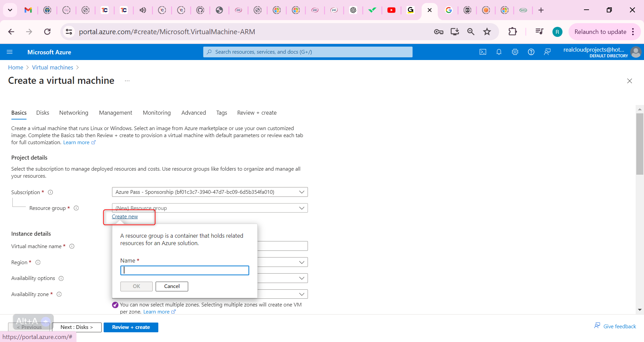Switch to the Networking tab
The width and height of the screenshot is (644, 342).
coord(74,113)
